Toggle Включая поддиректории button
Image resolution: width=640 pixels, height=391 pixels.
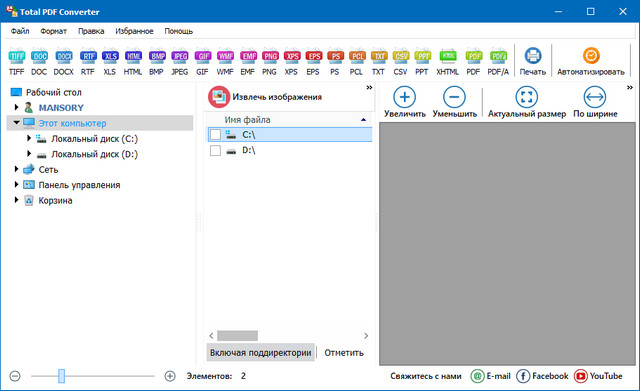point(261,353)
